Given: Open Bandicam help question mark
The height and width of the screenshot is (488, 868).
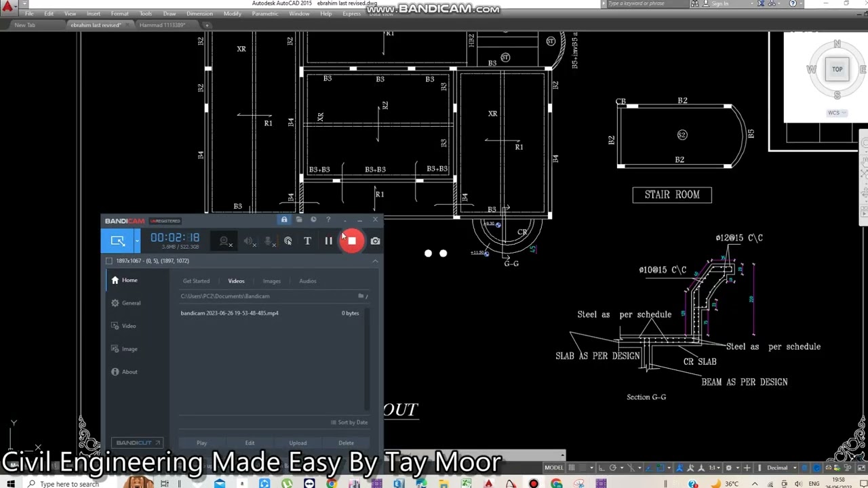Looking at the screenshot, I should coord(328,220).
